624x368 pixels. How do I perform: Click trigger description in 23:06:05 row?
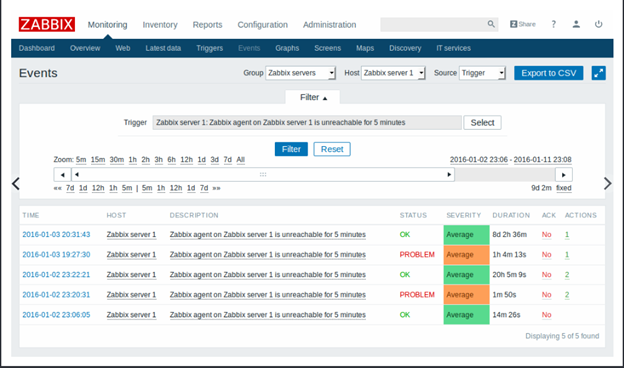267,315
